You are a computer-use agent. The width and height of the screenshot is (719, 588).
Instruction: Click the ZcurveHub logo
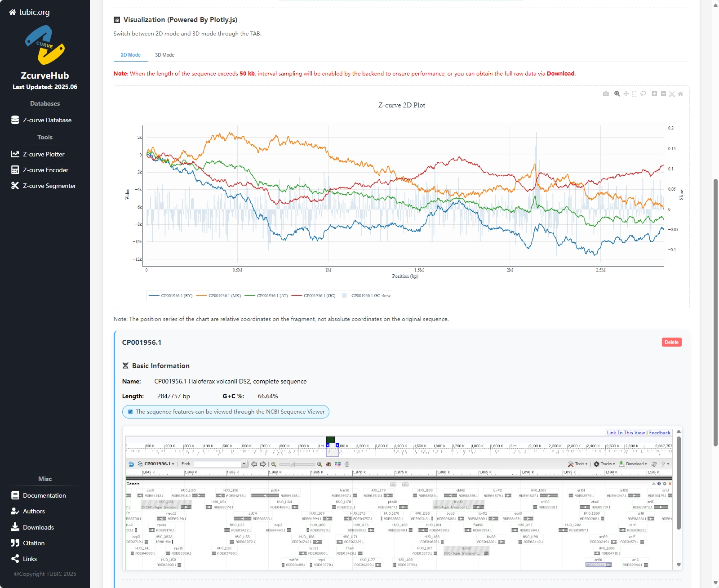pyautogui.click(x=45, y=45)
